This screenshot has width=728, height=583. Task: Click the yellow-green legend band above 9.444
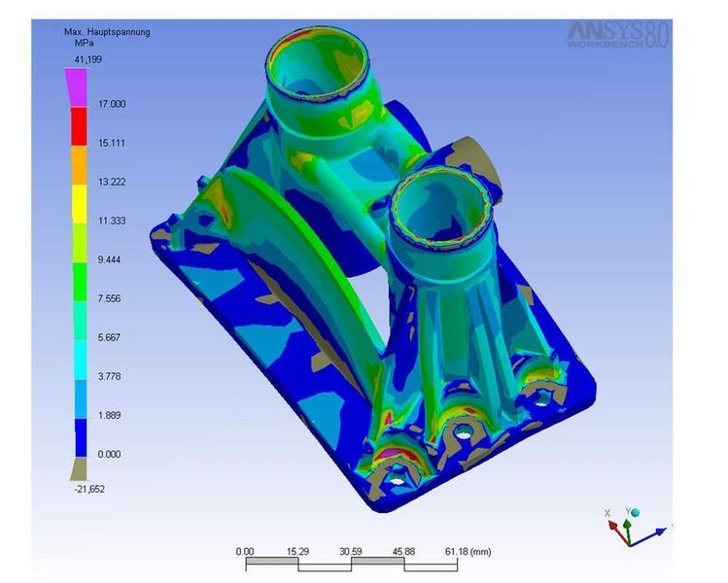(x=80, y=243)
